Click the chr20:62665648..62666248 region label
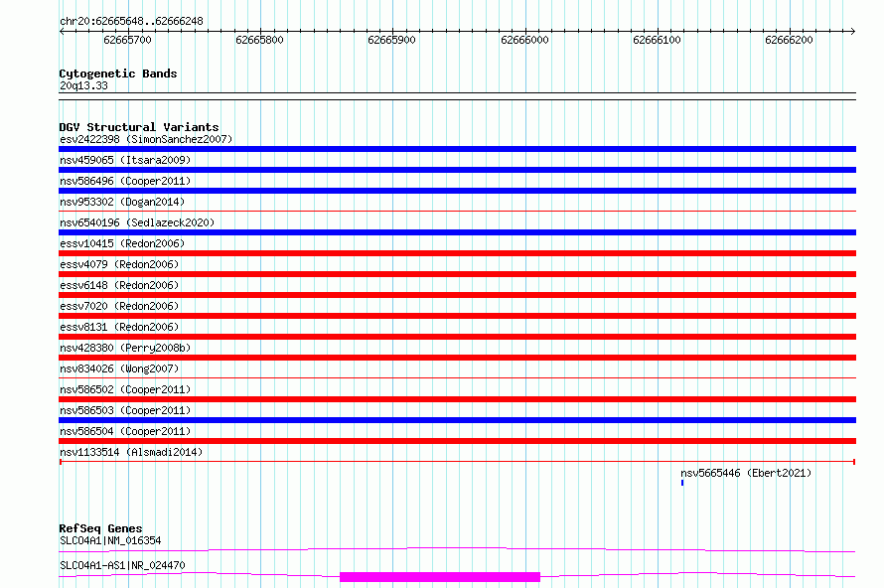The image size is (884, 588). pos(131,22)
